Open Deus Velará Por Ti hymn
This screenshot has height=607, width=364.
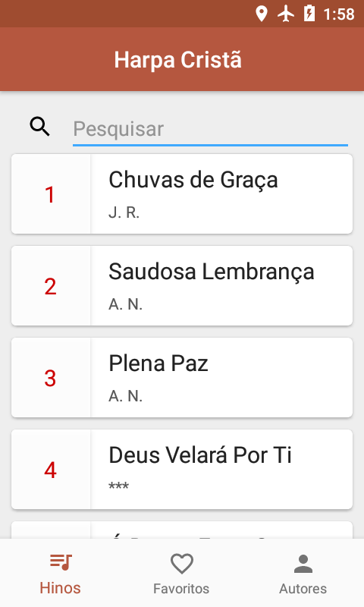[x=182, y=469]
